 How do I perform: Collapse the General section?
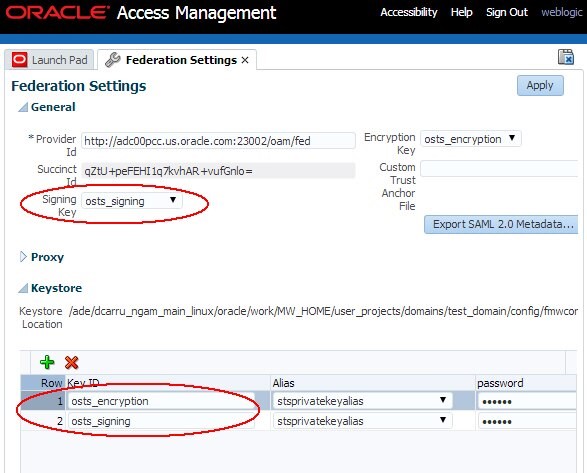point(23,107)
